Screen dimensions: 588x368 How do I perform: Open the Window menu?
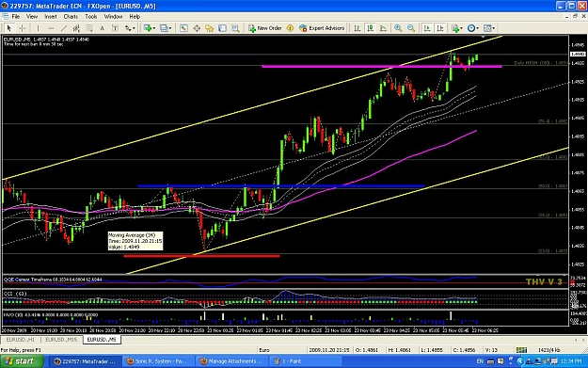pyautogui.click(x=113, y=17)
